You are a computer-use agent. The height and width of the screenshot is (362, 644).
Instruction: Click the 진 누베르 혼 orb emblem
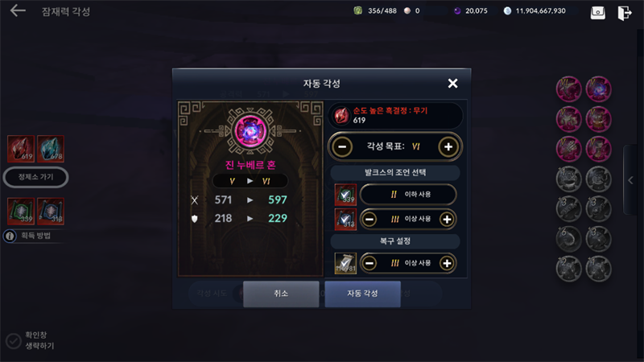coord(250,131)
